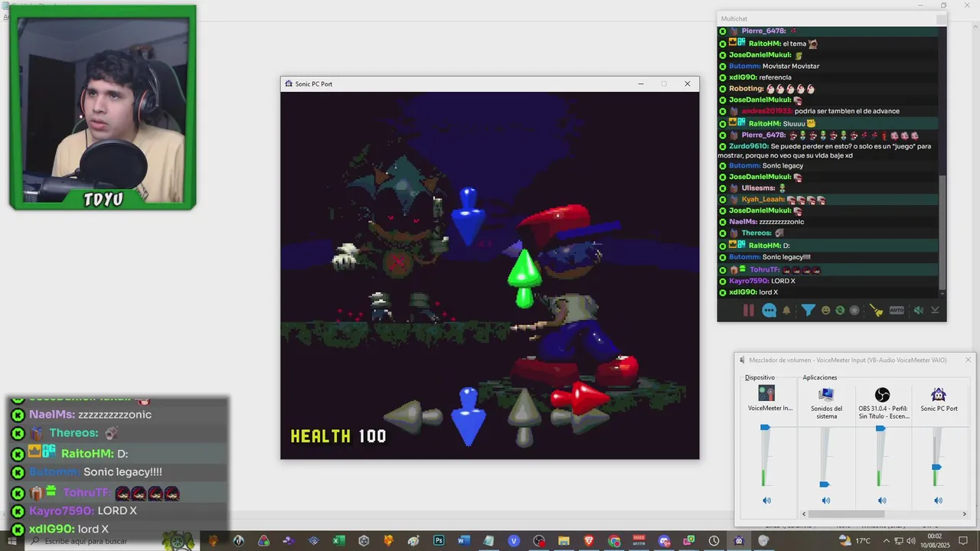Click the smiley emote icon in Multichat
Screen dimensions: 980x551
(825, 310)
